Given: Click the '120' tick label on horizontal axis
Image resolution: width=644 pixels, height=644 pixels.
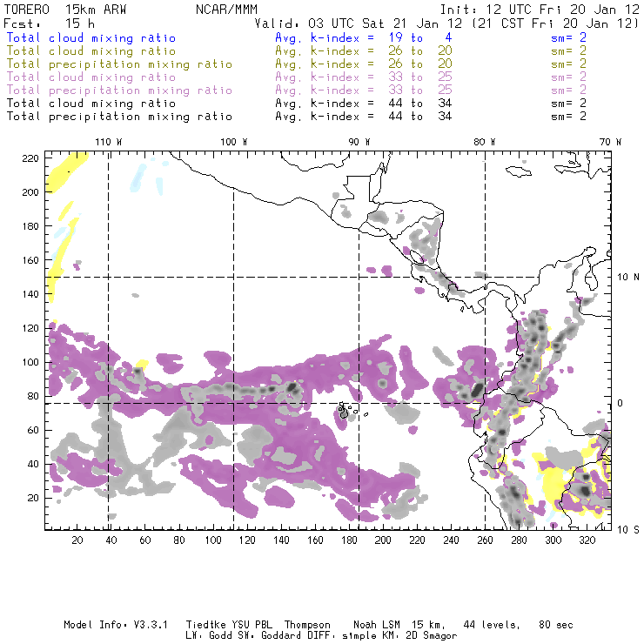Looking at the screenshot, I should (247, 540).
